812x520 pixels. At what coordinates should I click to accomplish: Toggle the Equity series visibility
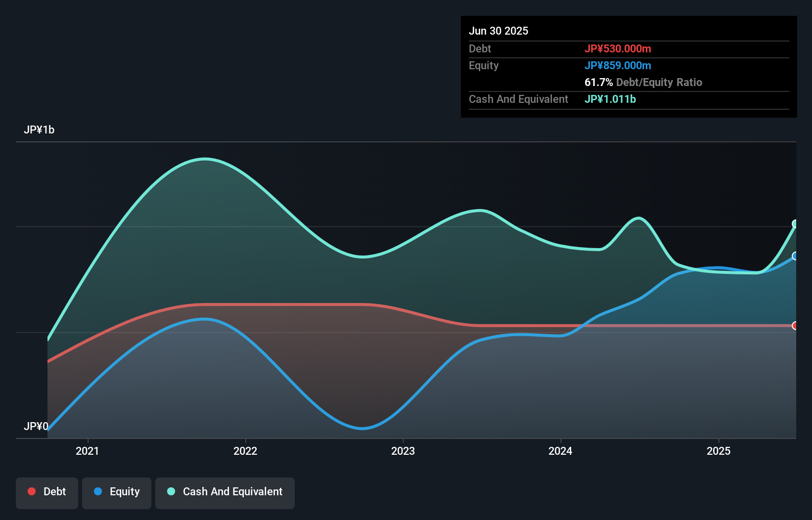116,492
